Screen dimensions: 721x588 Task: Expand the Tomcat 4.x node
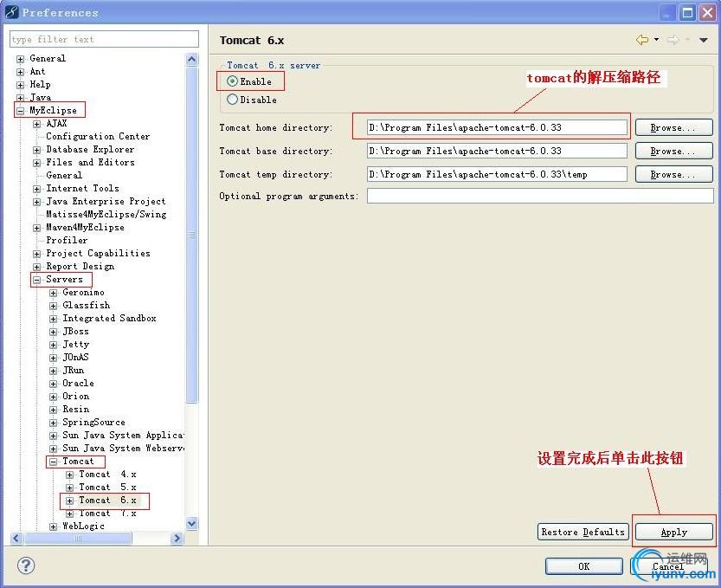tap(70, 475)
